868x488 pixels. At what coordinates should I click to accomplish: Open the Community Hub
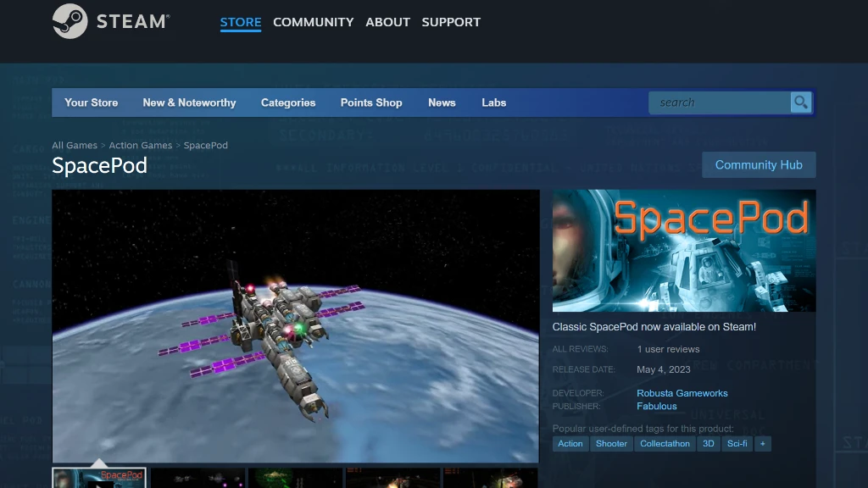[x=759, y=164]
